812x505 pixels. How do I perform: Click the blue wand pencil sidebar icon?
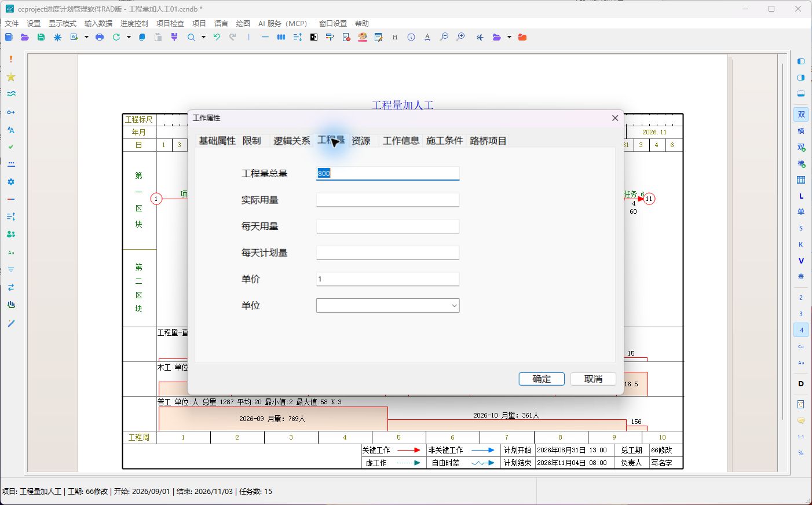[x=11, y=323]
